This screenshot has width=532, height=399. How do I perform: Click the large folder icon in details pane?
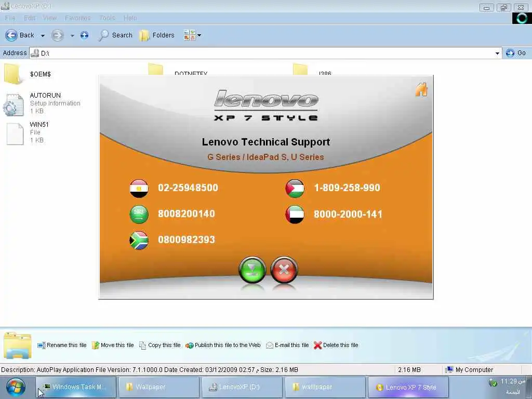click(x=18, y=345)
